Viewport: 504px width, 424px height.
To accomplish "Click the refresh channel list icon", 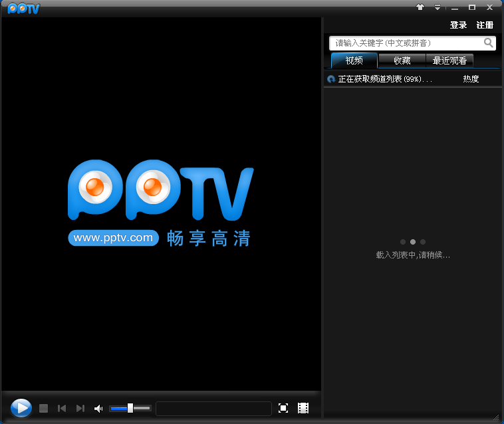I will pos(331,79).
